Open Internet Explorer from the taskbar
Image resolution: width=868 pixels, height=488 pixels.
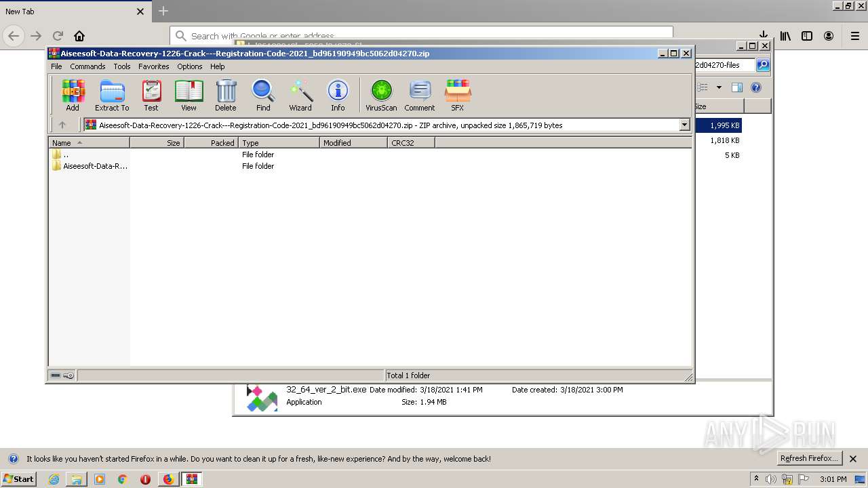[x=54, y=479]
